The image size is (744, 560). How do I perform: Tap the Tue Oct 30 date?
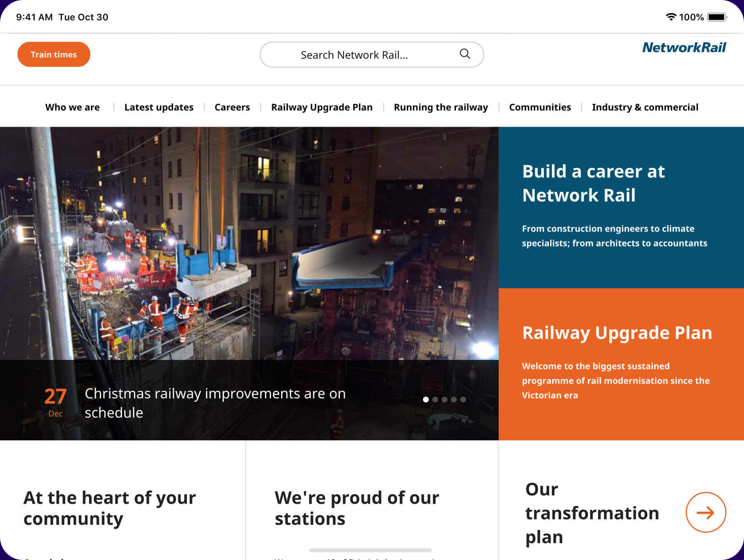click(x=83, y=17)
